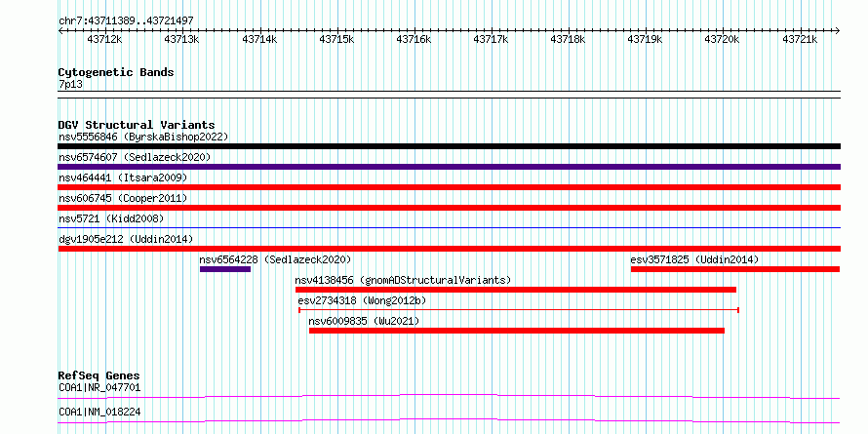The height and width of the screenshot is (434, 868).
Task: Click the dgv1905e212 red variant bar
Action: (x=449, y=249)
